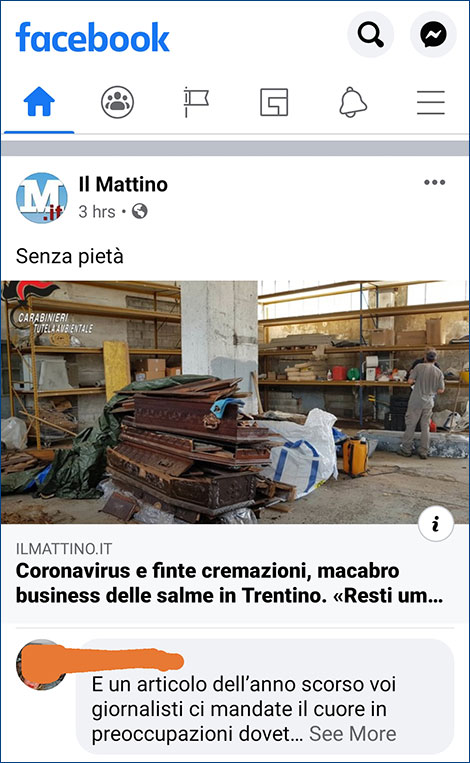The height and width of the screenshot is (763, 470).
Task: Tap the commenter's profile avatar
Action: 41,665
